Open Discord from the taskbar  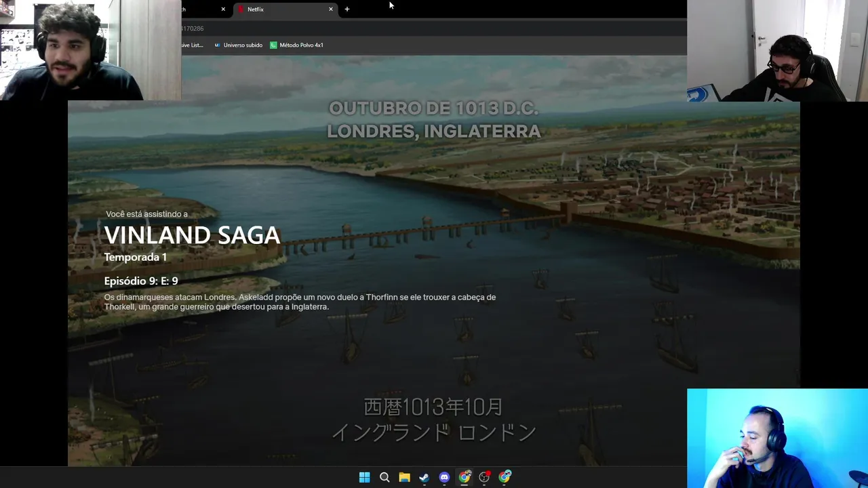pos(444,477)
